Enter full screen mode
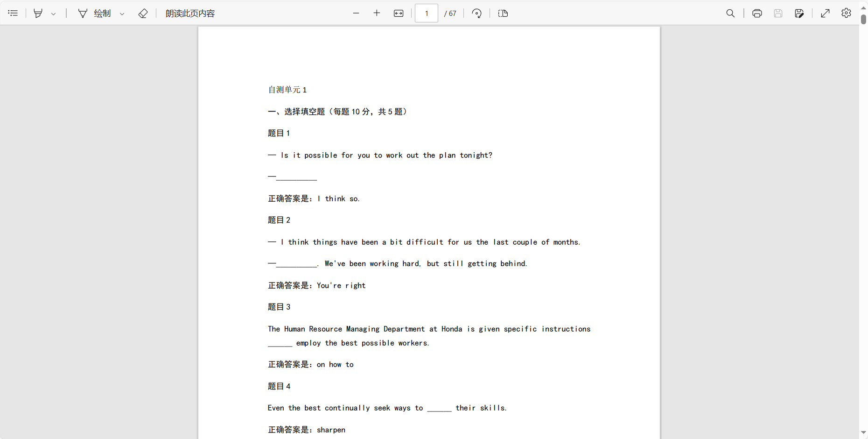Image resolution: width=868 pixels, height=439 pixels. pos(826,13)
